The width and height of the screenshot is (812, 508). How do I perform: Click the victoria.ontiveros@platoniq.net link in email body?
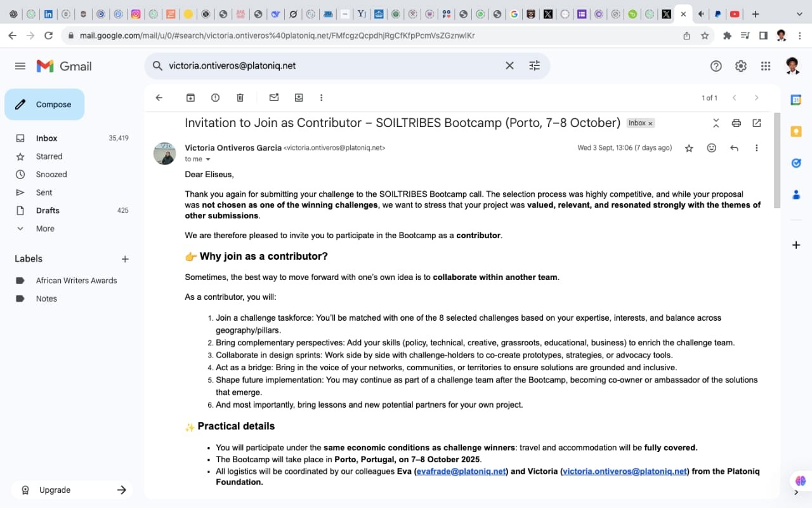625,471
